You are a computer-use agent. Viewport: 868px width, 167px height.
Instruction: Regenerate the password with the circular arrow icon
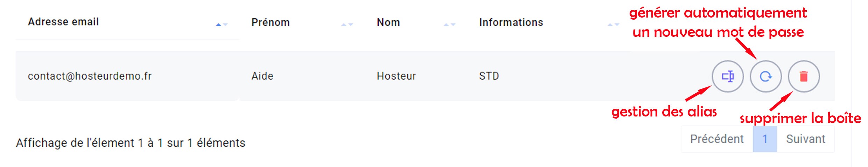tap(765, 76)
